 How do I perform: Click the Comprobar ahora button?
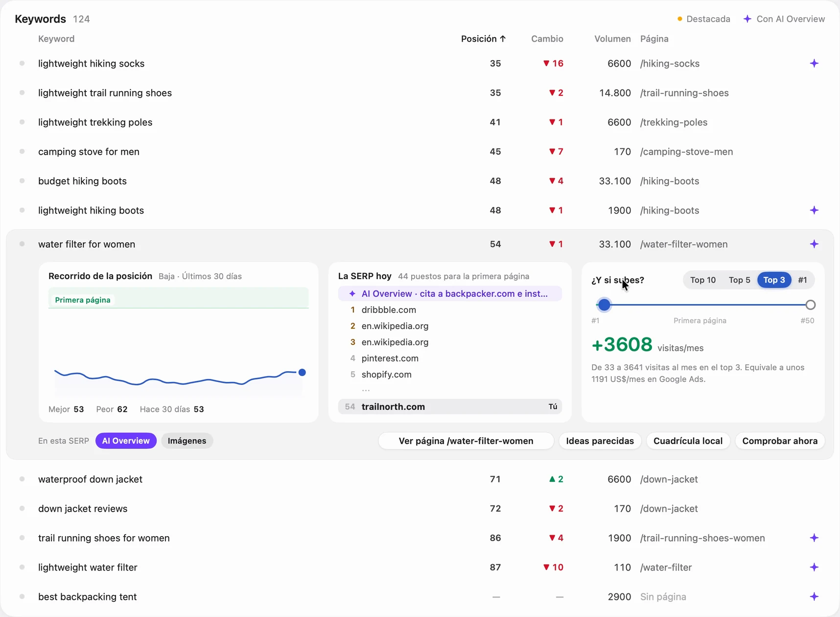tap(780, 441)
